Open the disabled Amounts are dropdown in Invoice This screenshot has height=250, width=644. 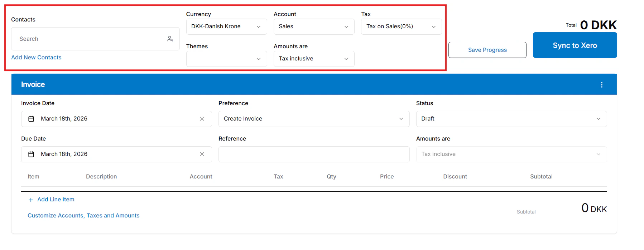pyautogui.click(x=511, y=154)
